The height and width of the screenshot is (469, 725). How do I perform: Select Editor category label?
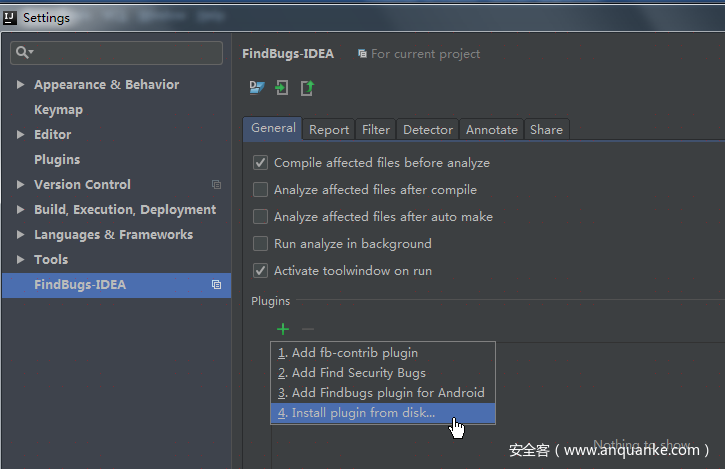[x=52, y=135]
